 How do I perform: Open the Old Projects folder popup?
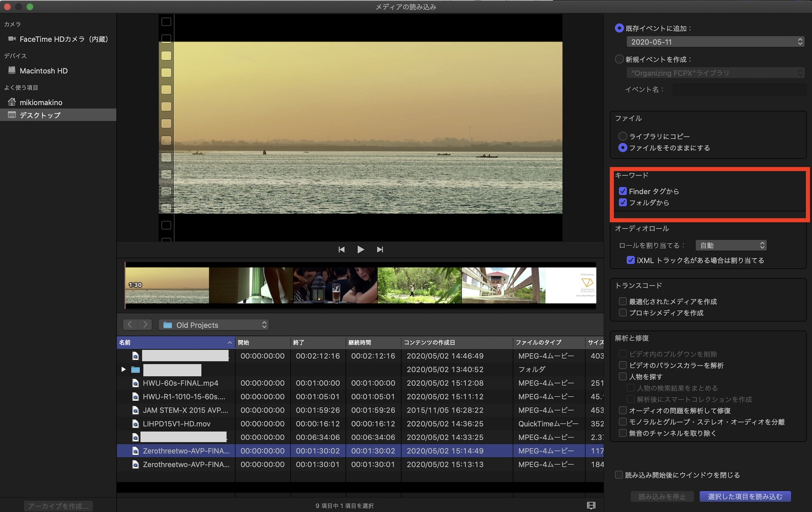tap(214, 325)
